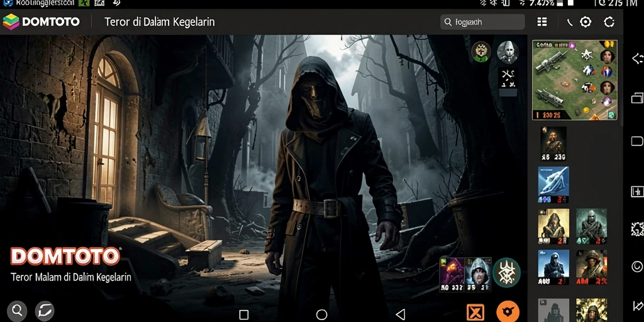The height and width of the screenshot is (322, 644).
Task: Select the white masked character avatar
Action: pyautogui.click(x=508, y=52)
